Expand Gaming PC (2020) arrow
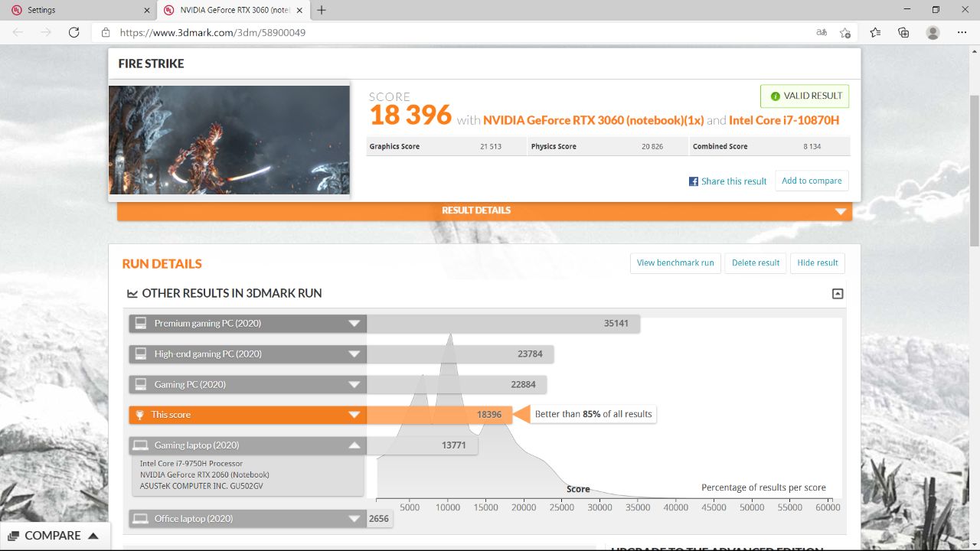Image resolution: width=980 pixels, height=551 pixels. point(354,385)
